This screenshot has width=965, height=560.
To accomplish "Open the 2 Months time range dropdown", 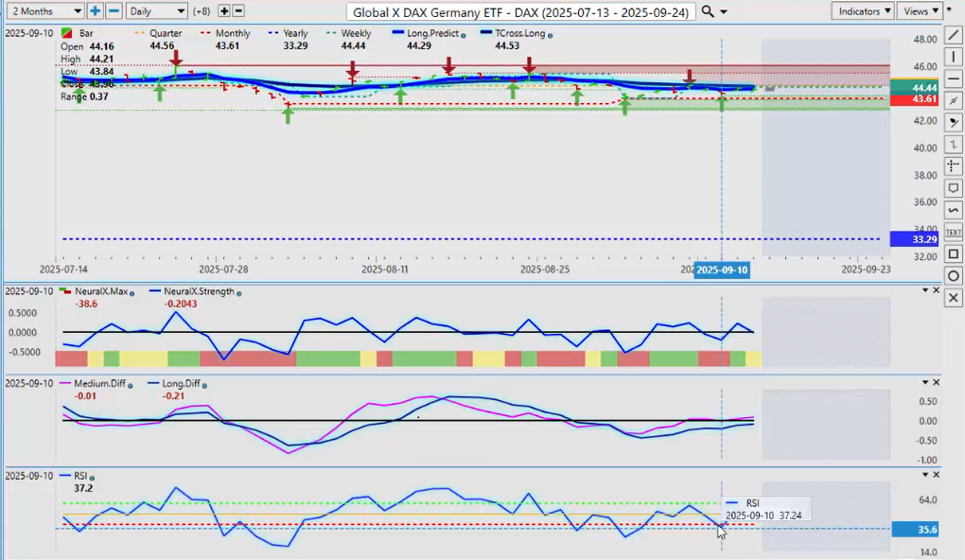I will coord(44,11).
